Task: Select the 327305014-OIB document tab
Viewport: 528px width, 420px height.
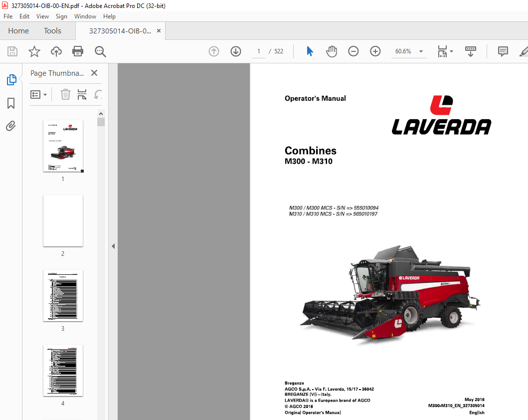Action: pos(120,31)
